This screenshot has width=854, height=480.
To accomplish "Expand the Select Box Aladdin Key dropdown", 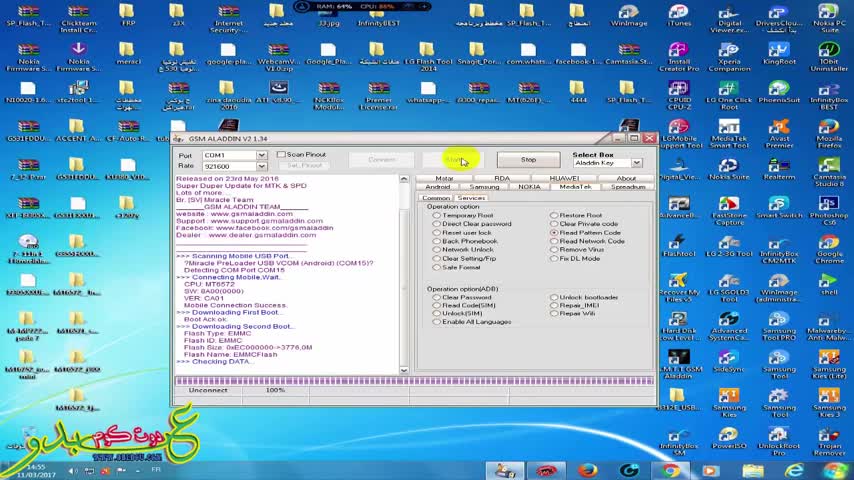I will (636, 163).
